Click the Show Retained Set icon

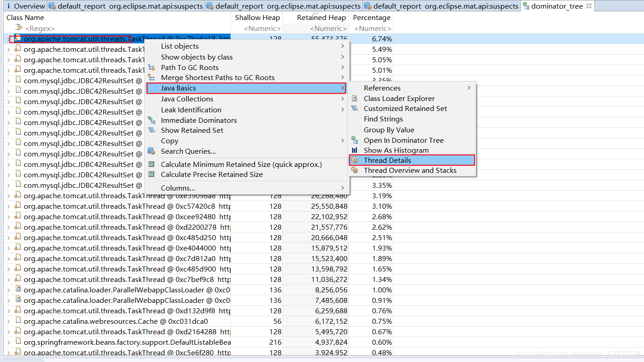151,130
